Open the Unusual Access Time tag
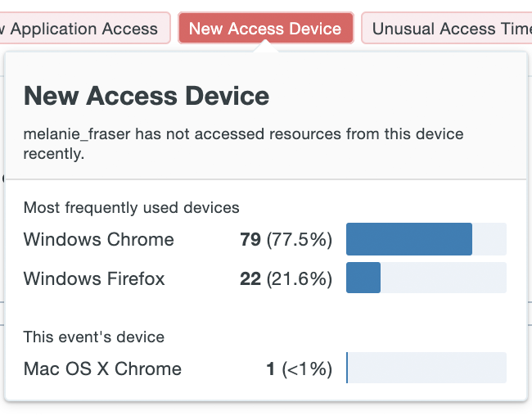Screen dimensions: 532x416 [450, 29]
